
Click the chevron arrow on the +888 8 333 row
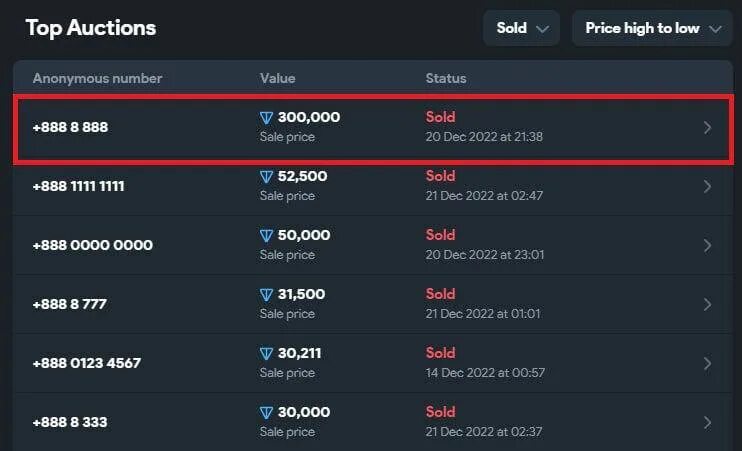[x=707, y=423]
